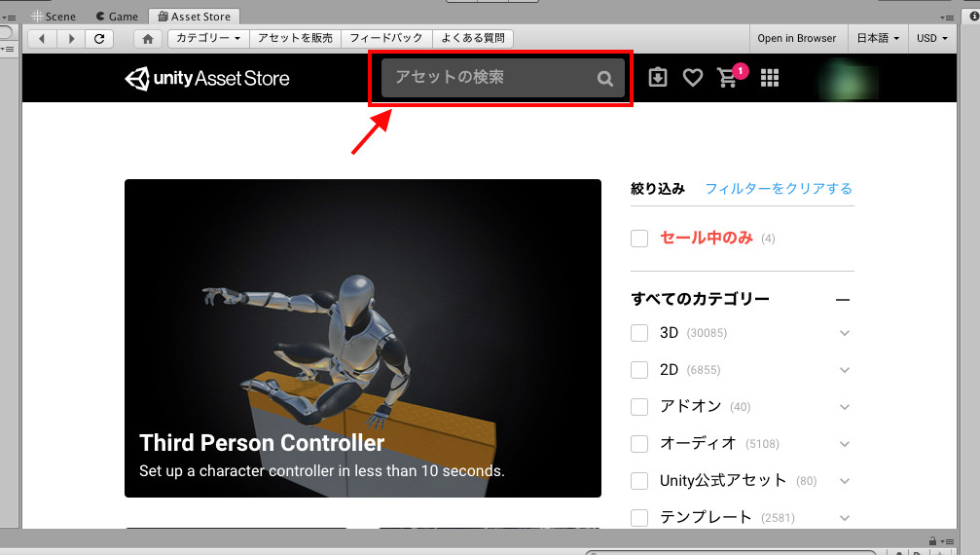This screenshot has height=555, width=980.
Task: Open the Third Person Controller banner
Action: coord(362,338)
